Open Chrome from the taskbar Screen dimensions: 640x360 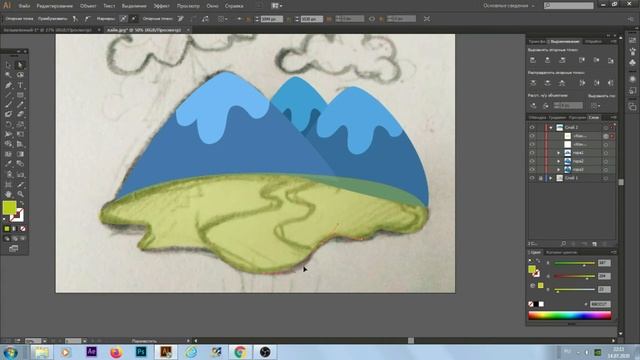pyautogui.click(x=240, y=352)
